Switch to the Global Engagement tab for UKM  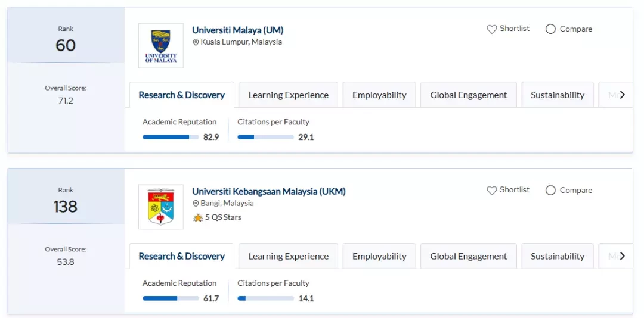(x=469, y=256)
